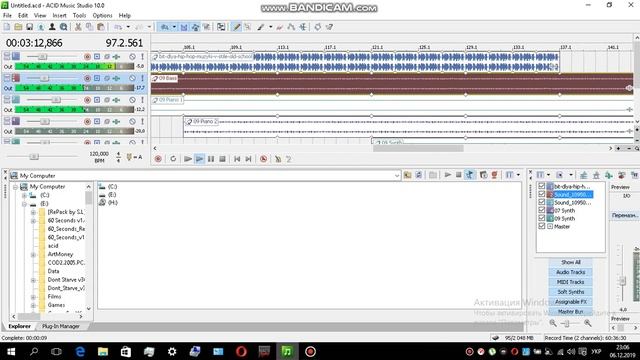Open Track FX on the first track
This screenshot has width=640, height=360.
(x=116, y=56)
